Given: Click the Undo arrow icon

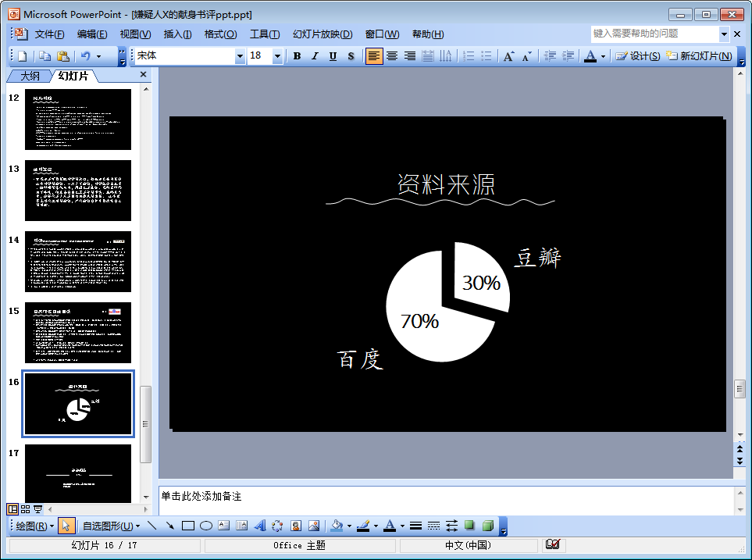Looking at the screenshot, I should 85,56.
